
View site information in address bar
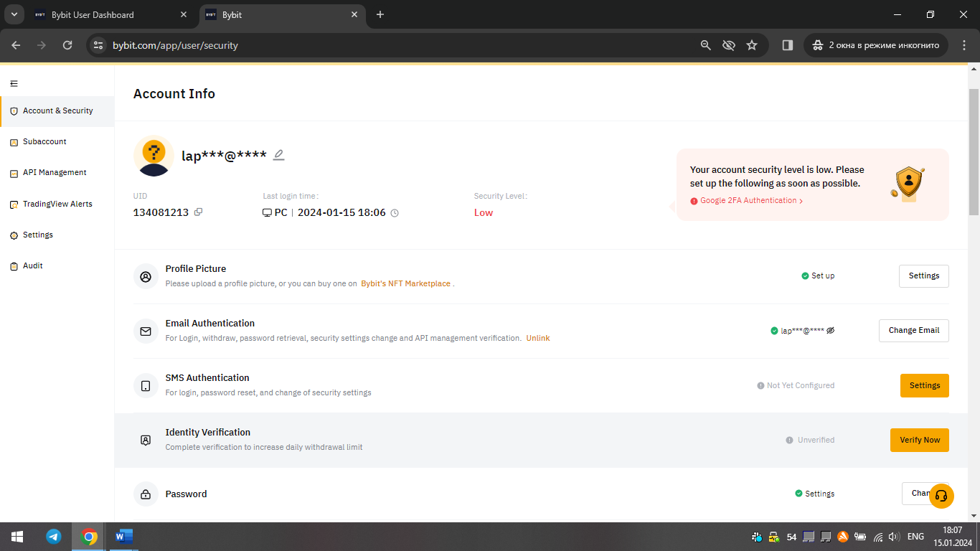(x=98, y=45)
